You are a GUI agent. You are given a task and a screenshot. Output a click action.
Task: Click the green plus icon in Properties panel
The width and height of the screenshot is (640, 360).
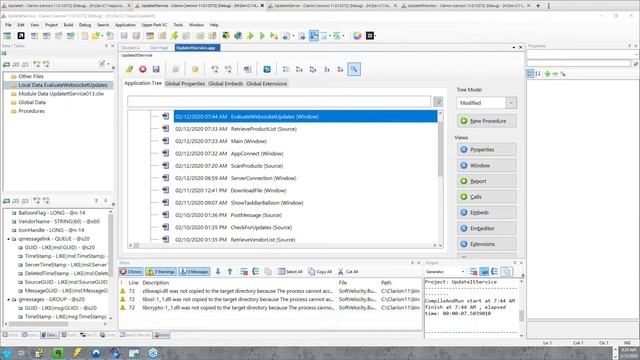click(547, 74)
